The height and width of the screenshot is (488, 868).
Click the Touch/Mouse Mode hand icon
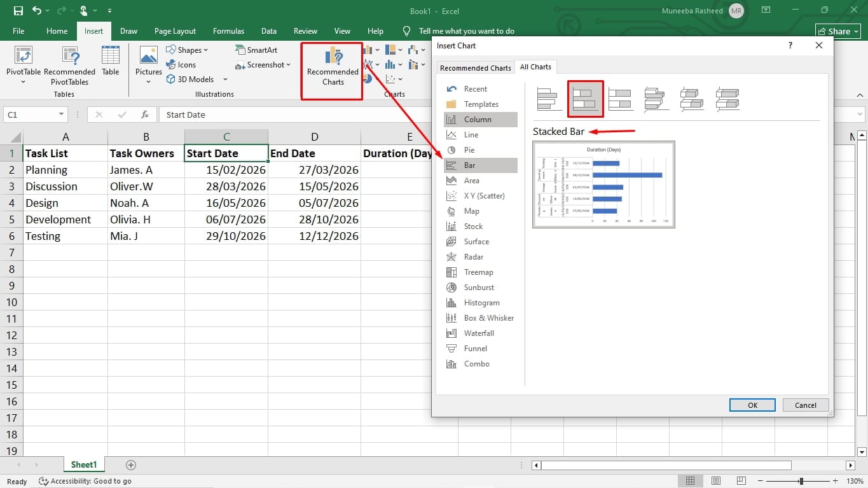pos(83,11)
